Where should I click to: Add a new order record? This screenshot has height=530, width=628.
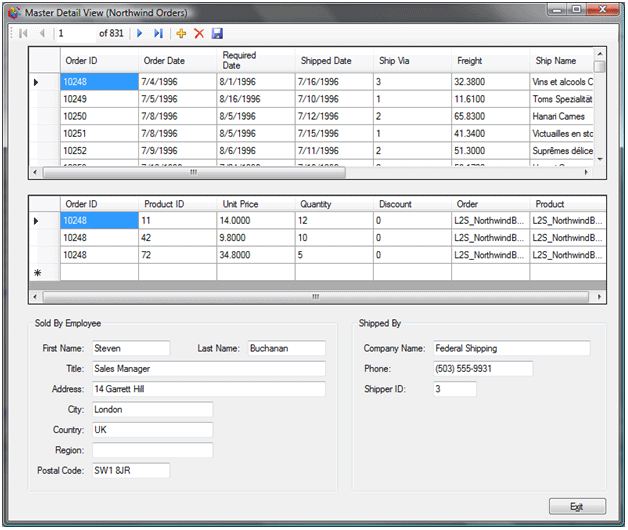click(181, 34)
